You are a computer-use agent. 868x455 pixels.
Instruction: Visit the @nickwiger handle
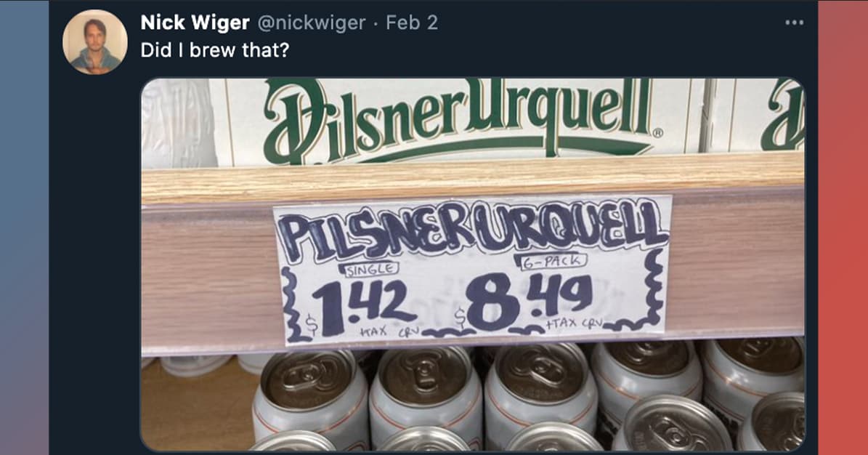312,23
